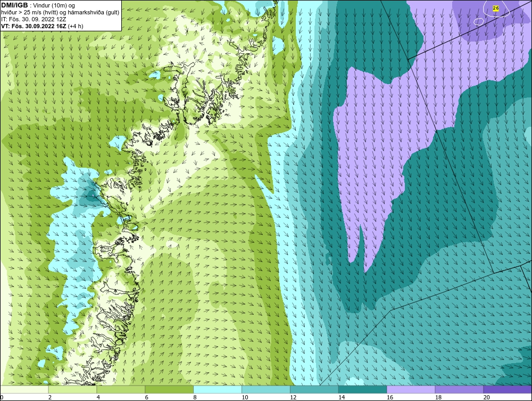Click the legend value 4

tap(98, 397)
